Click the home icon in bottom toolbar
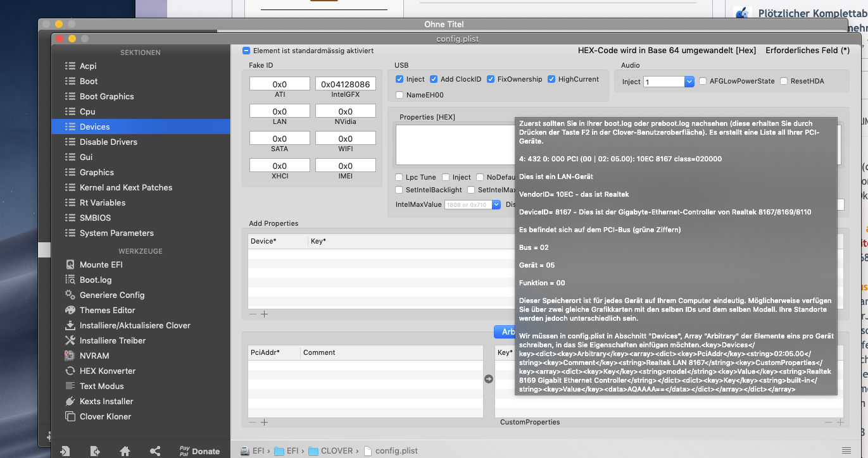868x458 pixels. click(125, 451)
